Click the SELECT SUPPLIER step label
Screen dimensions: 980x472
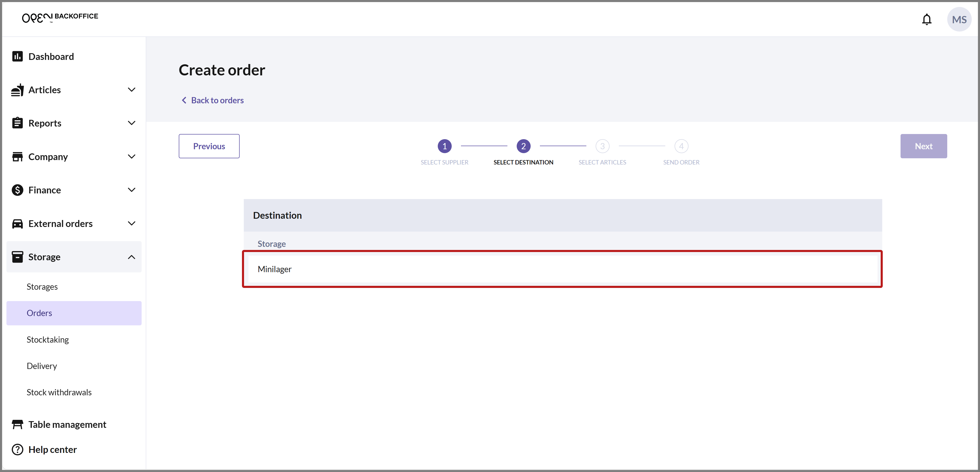444,162
